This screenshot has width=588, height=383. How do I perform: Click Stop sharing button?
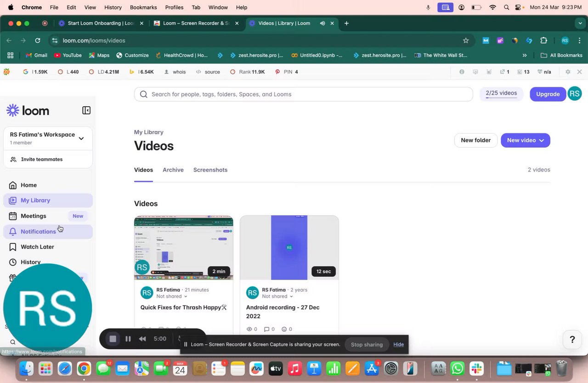coord(367,344)
